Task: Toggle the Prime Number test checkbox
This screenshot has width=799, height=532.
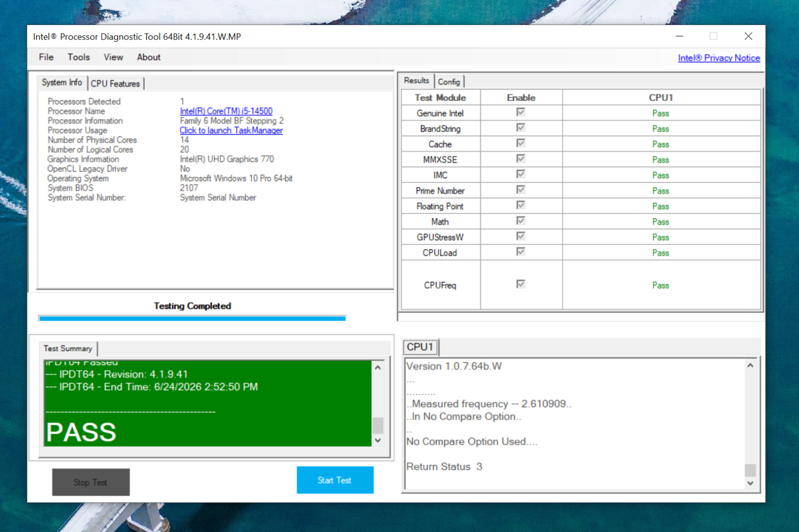Action: pyautogui.click(x=521, y=190)
